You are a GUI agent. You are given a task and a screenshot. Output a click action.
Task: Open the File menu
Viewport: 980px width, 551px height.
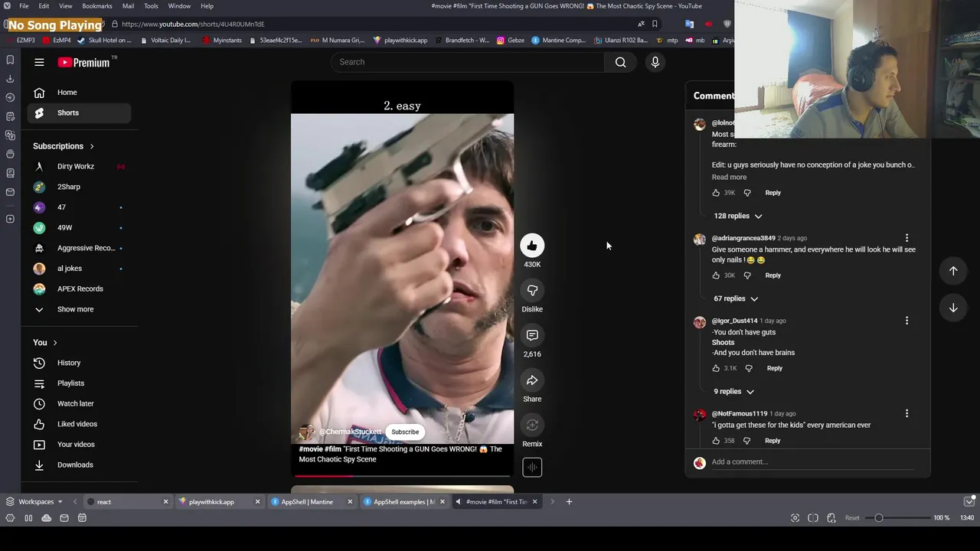pyautogui.click(x=24, y=6)
